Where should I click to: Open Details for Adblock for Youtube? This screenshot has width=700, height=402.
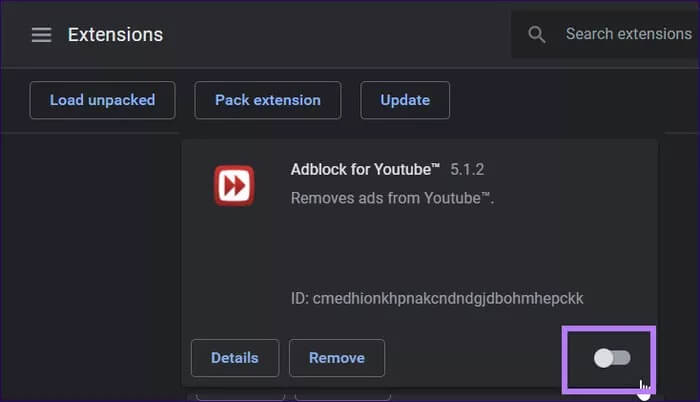click(x=235, y=358)
